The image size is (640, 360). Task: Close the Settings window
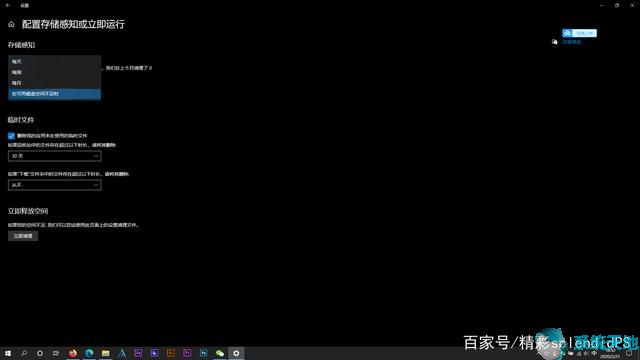click(x=632, y=5)
